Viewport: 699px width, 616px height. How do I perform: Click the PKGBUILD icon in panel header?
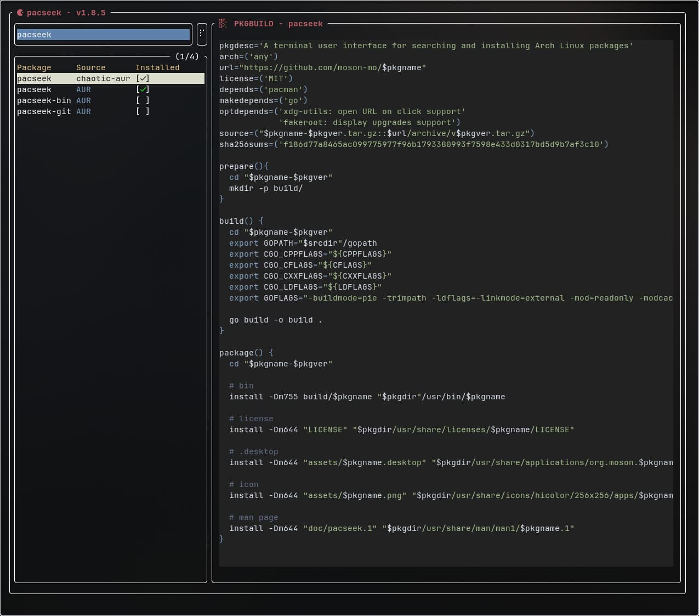(223, 24)
